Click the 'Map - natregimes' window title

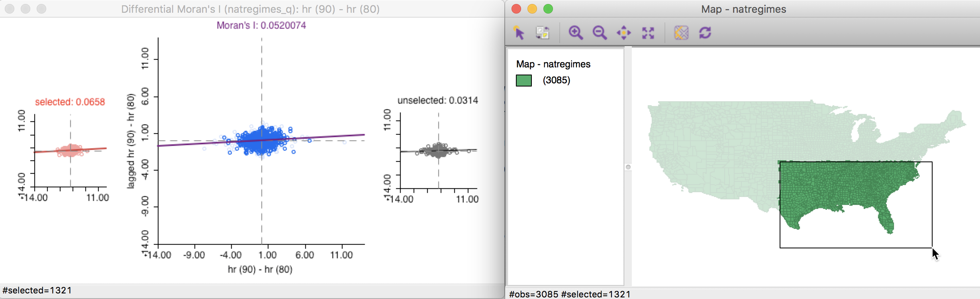coord(744,9)
